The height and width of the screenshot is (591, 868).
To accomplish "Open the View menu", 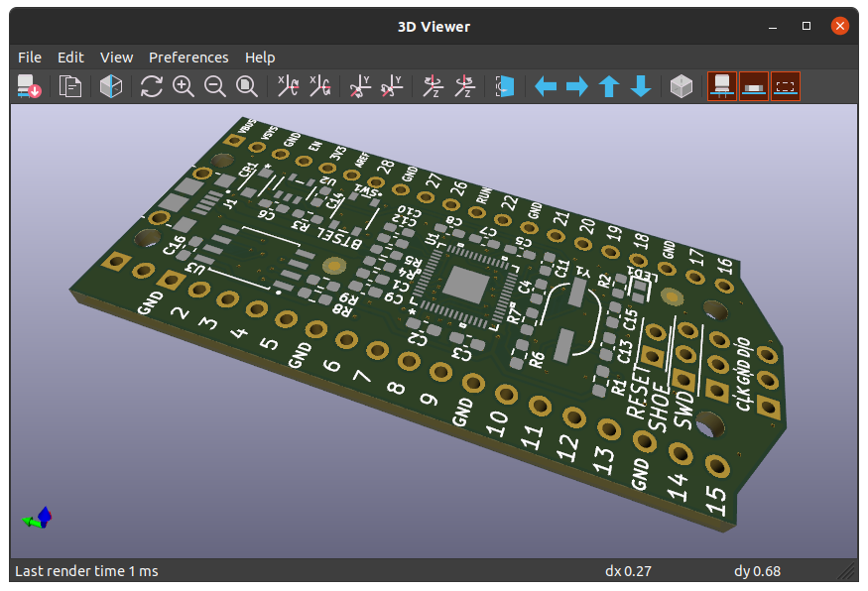I will click(x=116, y=57).
